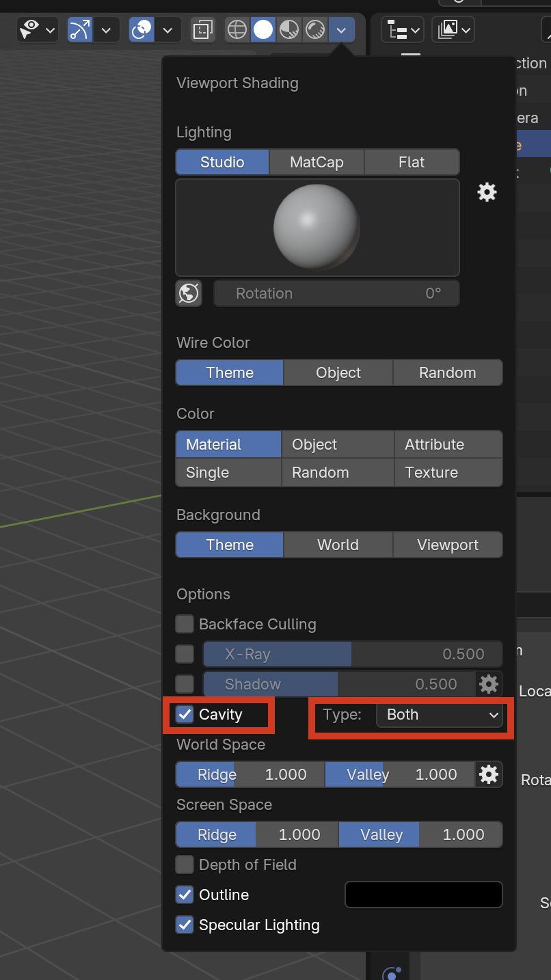Disable the Outline checkbox

pyautogui.click(x=185, y=895)
